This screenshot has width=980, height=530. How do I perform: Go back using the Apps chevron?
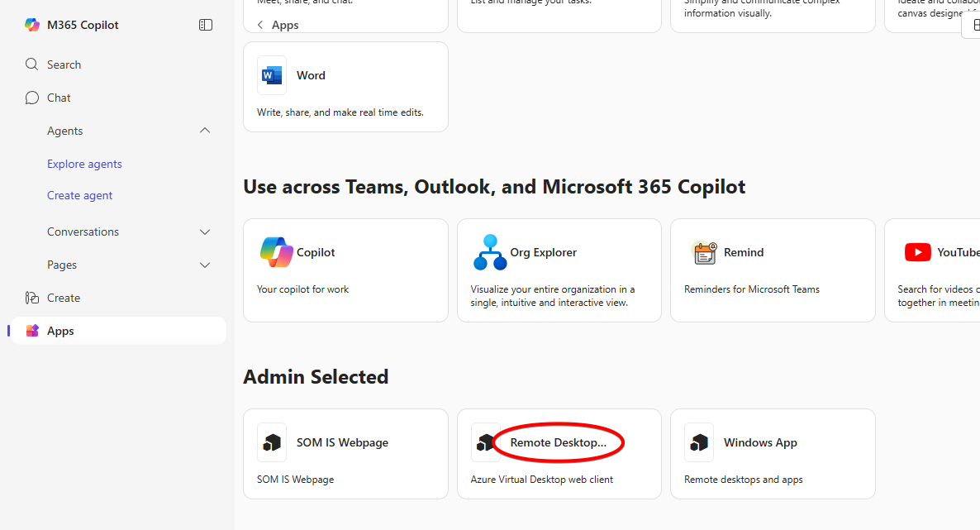click(x=260, y=25)
